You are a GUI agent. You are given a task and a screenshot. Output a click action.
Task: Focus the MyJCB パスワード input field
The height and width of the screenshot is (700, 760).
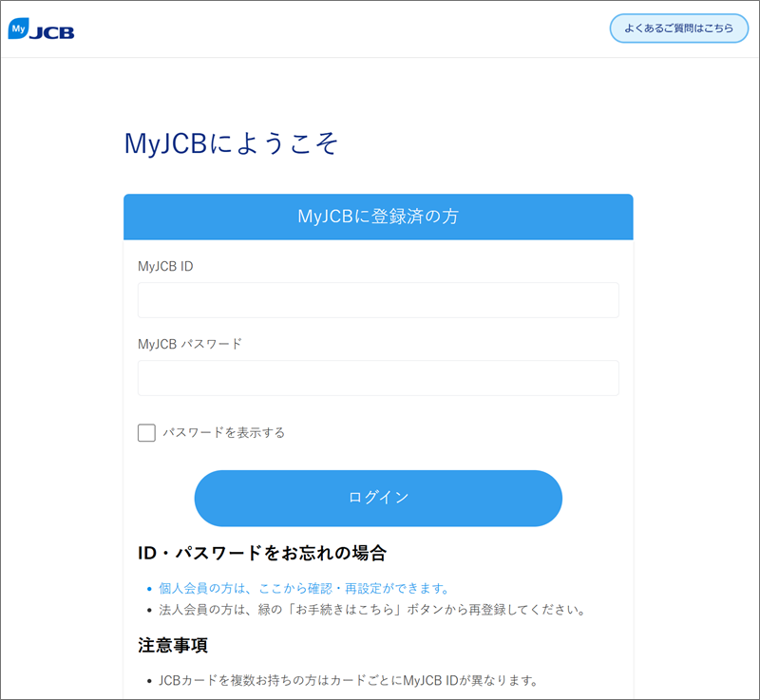378,378
